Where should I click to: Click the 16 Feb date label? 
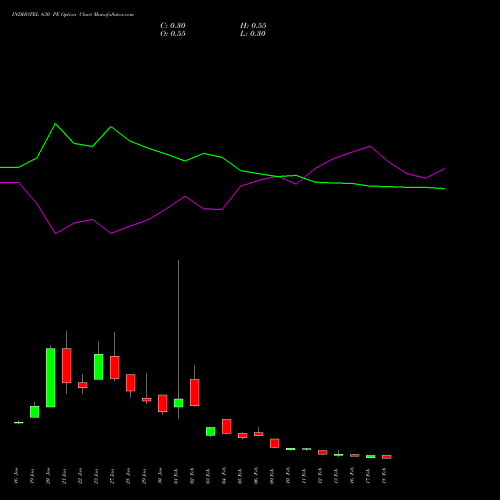tap(353, 476)
